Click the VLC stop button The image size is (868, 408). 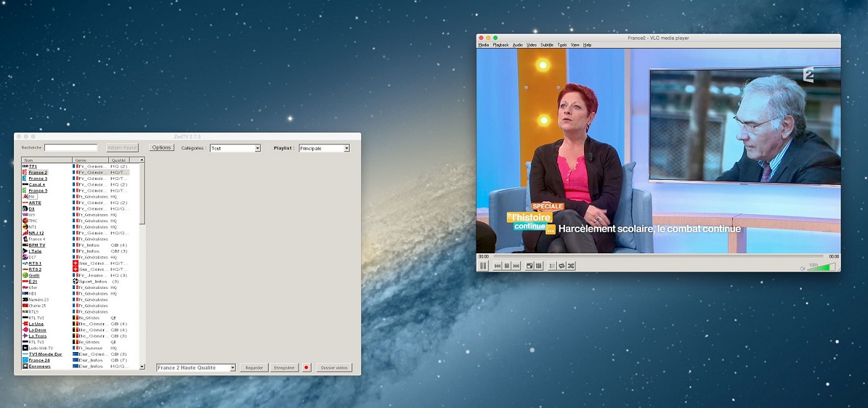(x=506, y=266)
